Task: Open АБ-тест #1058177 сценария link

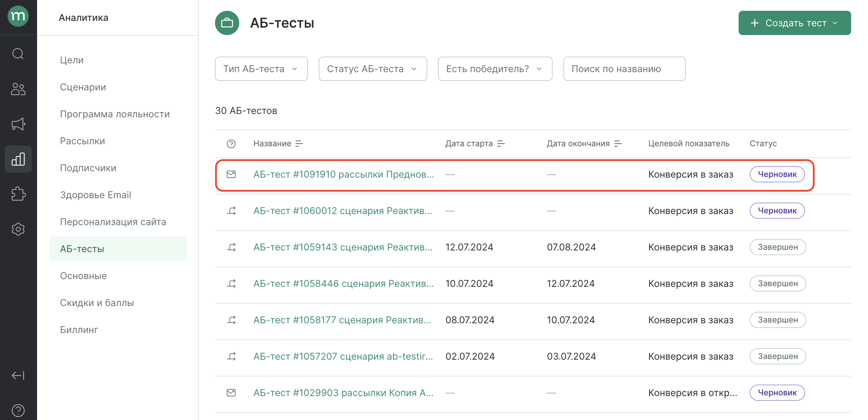Action: click(342, 320)
